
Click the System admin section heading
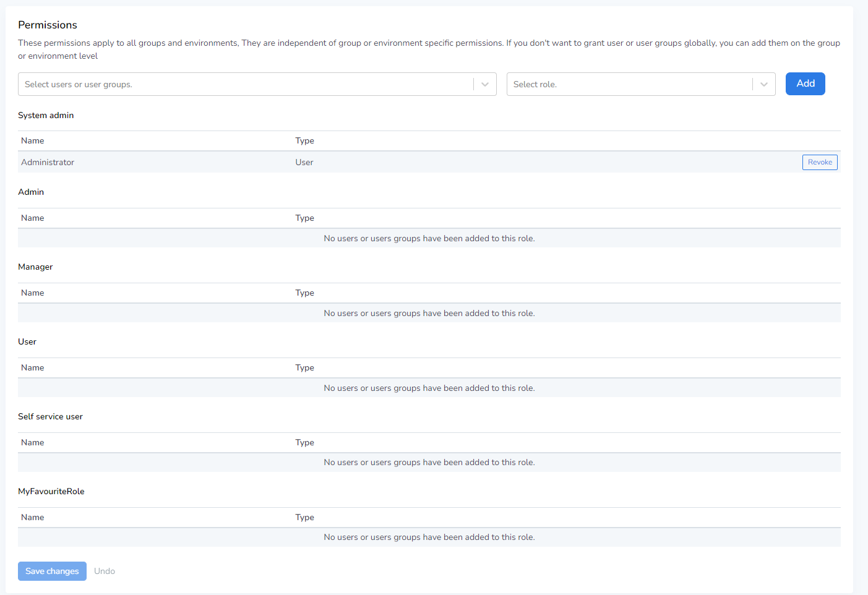point(46,116)
